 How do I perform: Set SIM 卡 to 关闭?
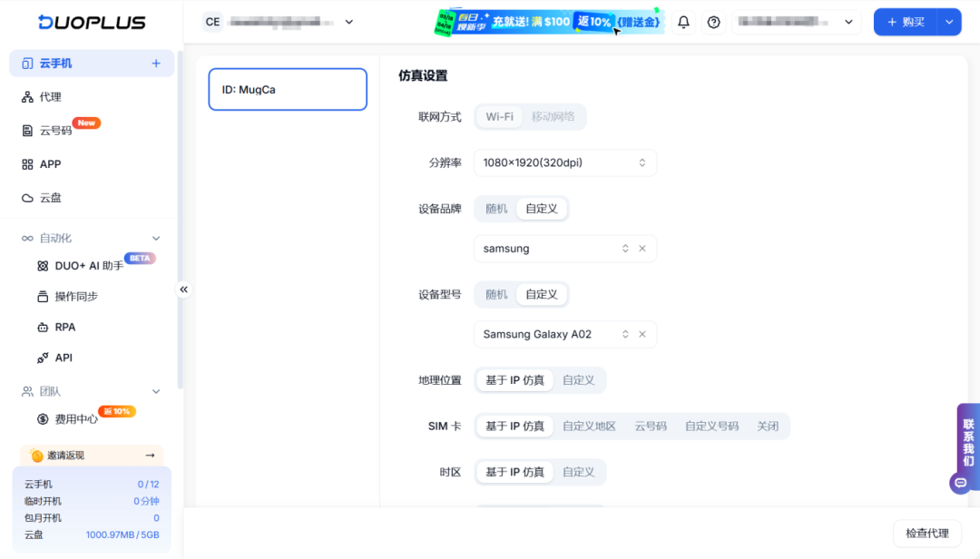pyautogui.click(x=768, y=426)
